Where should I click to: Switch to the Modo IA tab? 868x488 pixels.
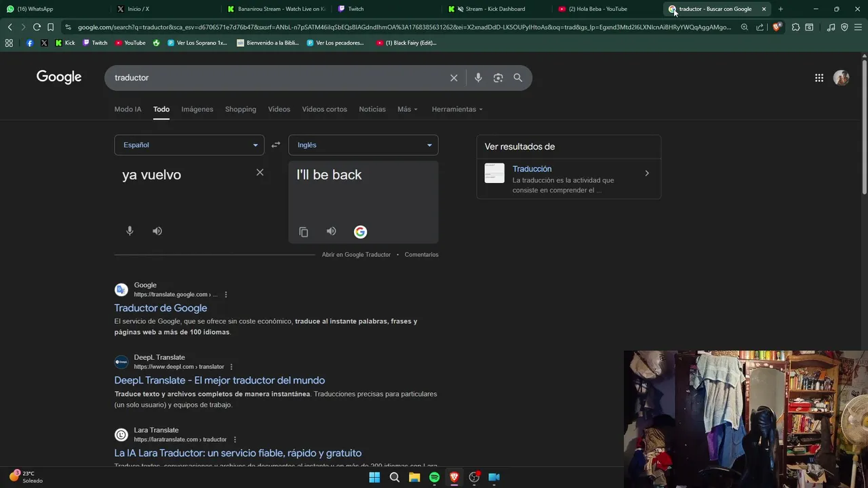(x=127, y=109)
